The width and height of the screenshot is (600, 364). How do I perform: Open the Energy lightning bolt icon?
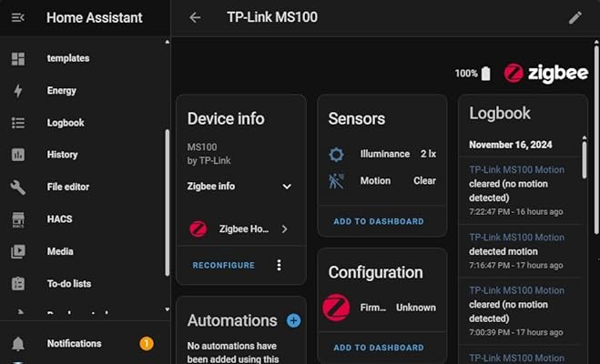[18, 91]
